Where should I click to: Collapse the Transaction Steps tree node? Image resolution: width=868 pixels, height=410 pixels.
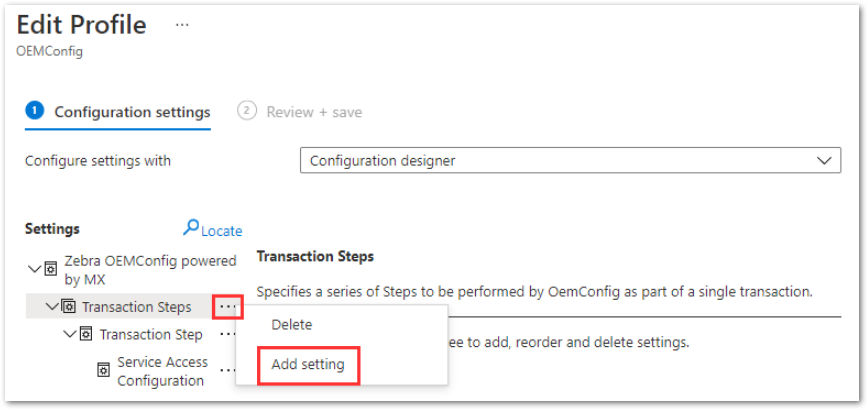coord(53,306)
